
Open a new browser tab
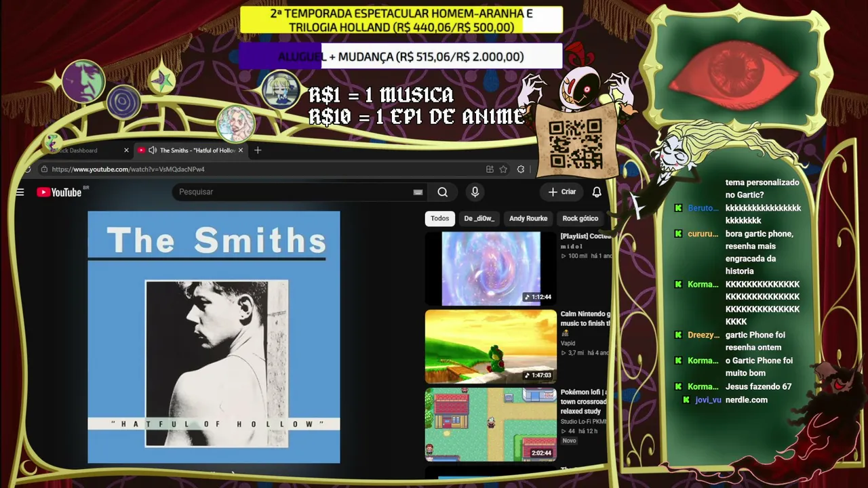(x=258, y=150)
